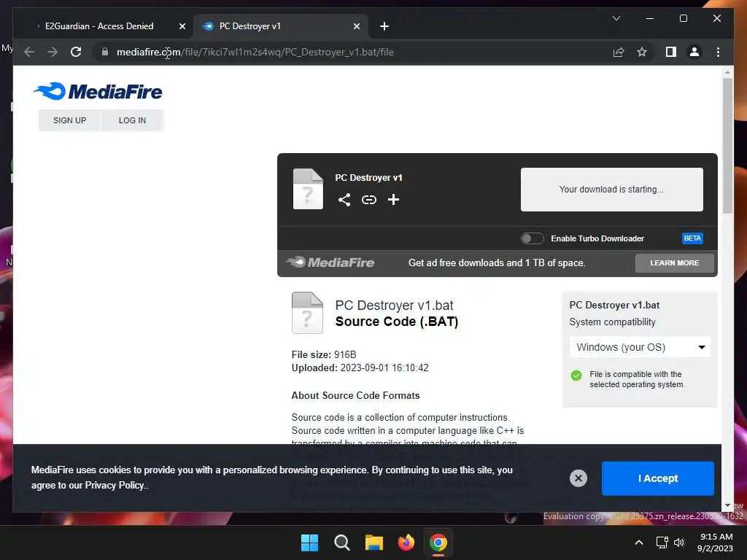Click the Chrome icon in the taskbar

coord(438,542)
